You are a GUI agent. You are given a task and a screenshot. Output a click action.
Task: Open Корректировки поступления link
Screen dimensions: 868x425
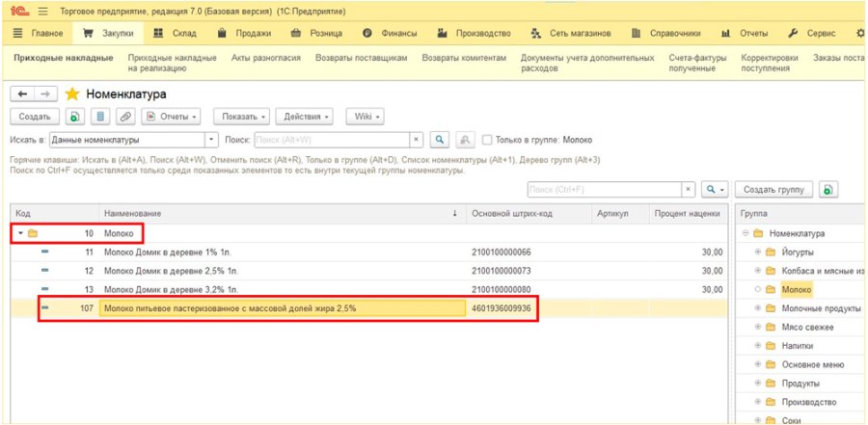tap(770, 63)
